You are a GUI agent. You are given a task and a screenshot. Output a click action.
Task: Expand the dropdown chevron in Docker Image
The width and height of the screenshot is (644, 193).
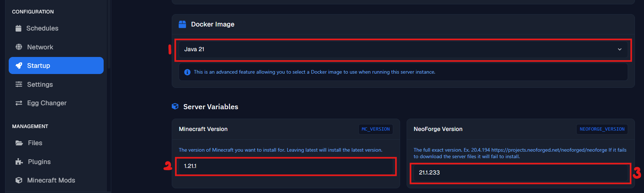[x=620, y=49]
